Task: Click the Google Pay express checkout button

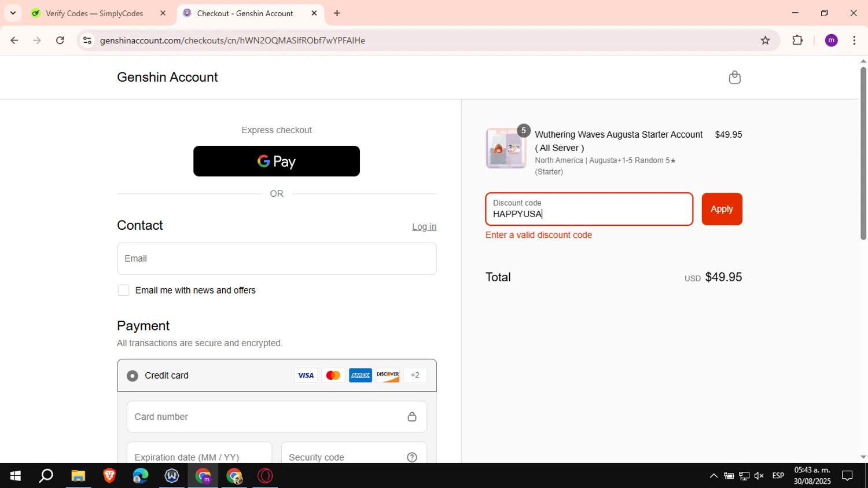Action: point(277,161)
